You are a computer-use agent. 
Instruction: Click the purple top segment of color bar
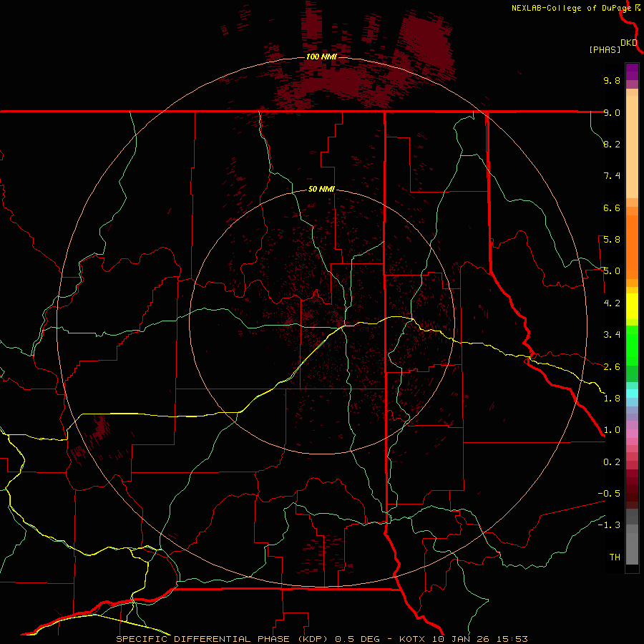tap(632, 72)
